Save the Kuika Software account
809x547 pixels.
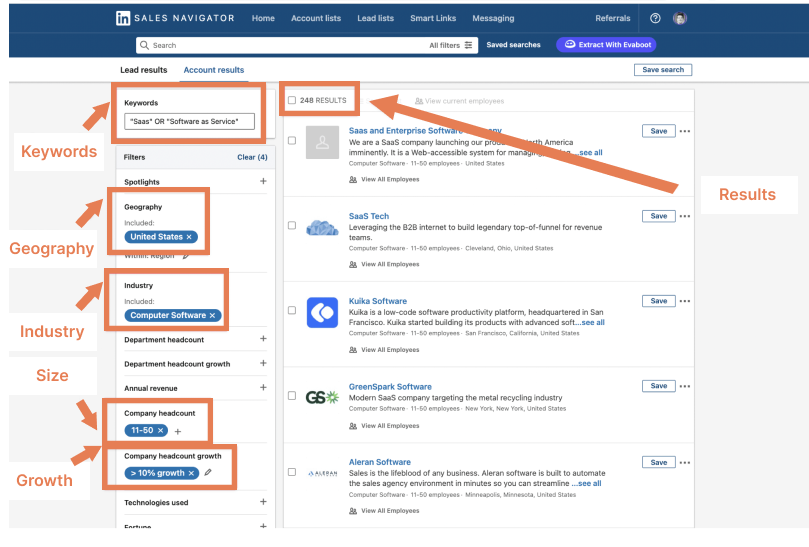(659, 301)
